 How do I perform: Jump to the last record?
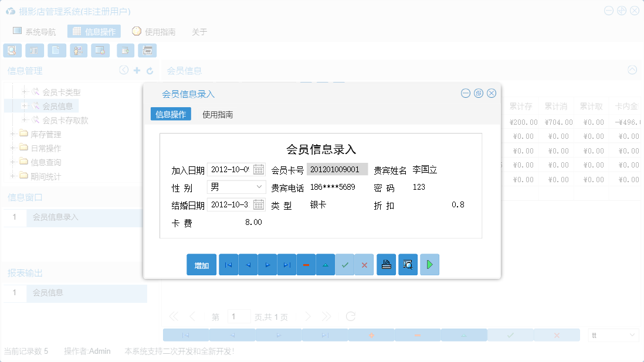(x=287, y=264)
